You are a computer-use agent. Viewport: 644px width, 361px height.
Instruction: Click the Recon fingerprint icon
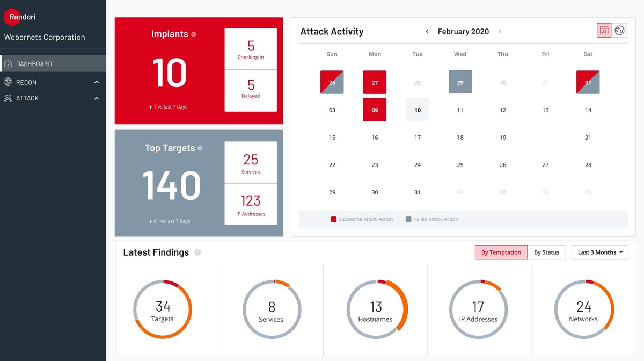pos(8,82)
